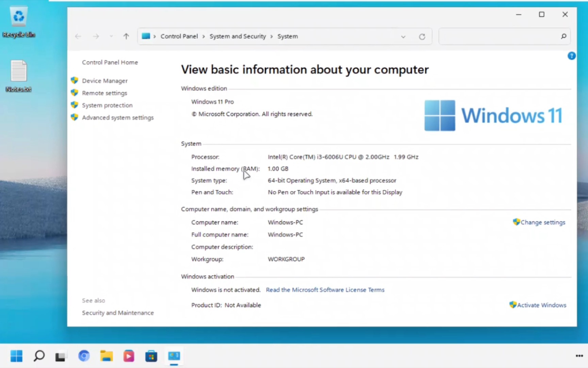
Task: Select the 'Windows 11 Pro' edition text
Action: [x=212, y=102]
